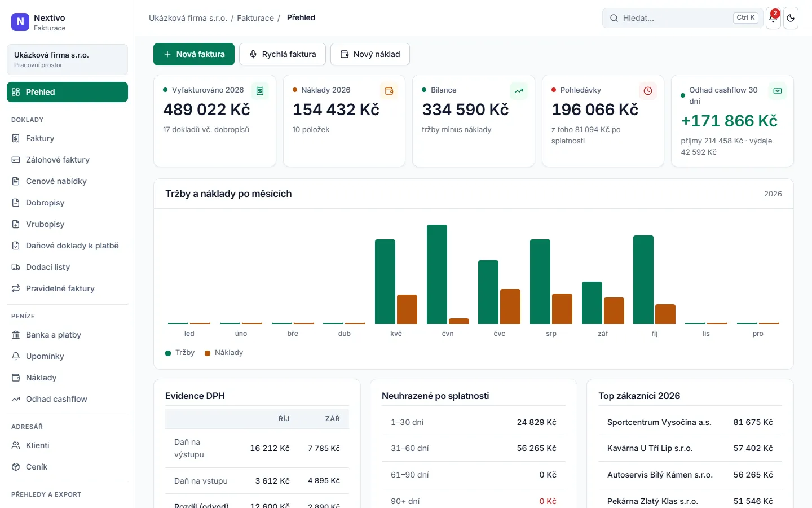The width and height of the screenshot is (812, 508).
Task: Toggle dark mode moon icon
Action: click(x=791, y=18)
